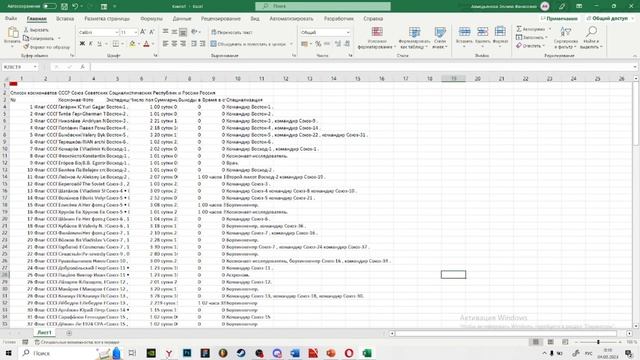Align text to the top
Image resolution: width=640 pixels, height=360 pixels.
[165, 32]
